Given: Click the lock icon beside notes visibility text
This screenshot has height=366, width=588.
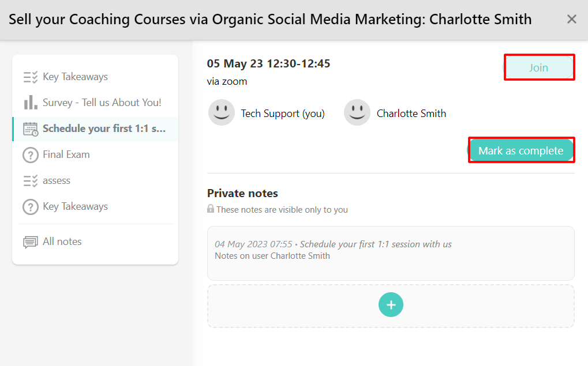Looking at the screenshot, I should point(211,210).
